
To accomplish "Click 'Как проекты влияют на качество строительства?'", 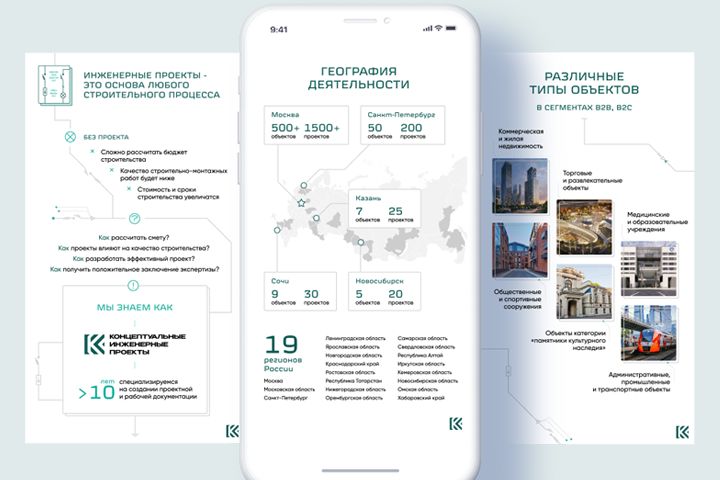I will 134,248.
